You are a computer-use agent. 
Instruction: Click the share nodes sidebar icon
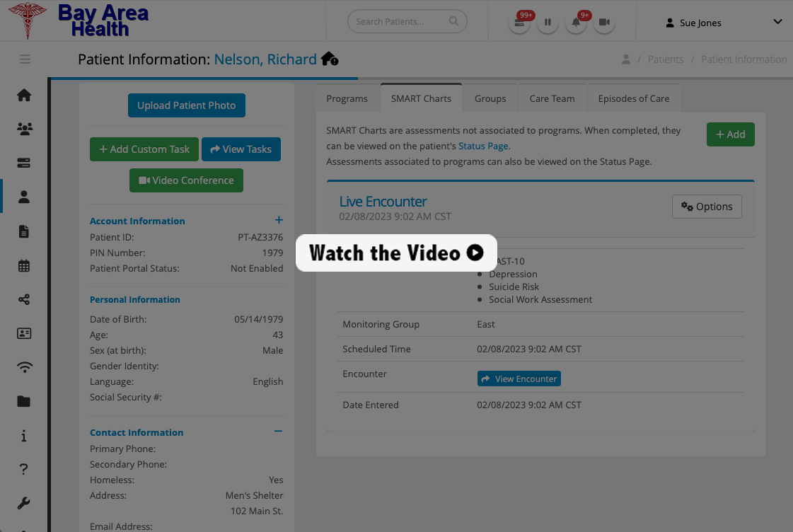click(24, 300)
